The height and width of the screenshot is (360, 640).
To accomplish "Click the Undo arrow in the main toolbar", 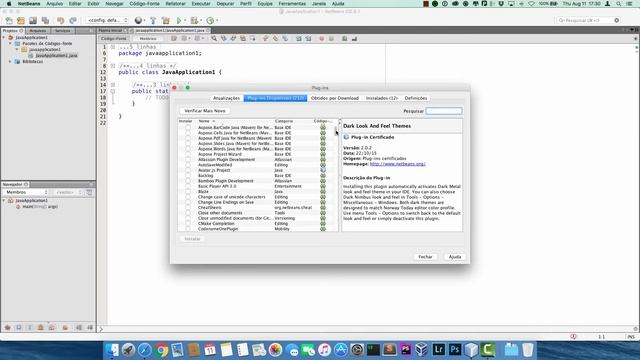I will tap(60, 20).
